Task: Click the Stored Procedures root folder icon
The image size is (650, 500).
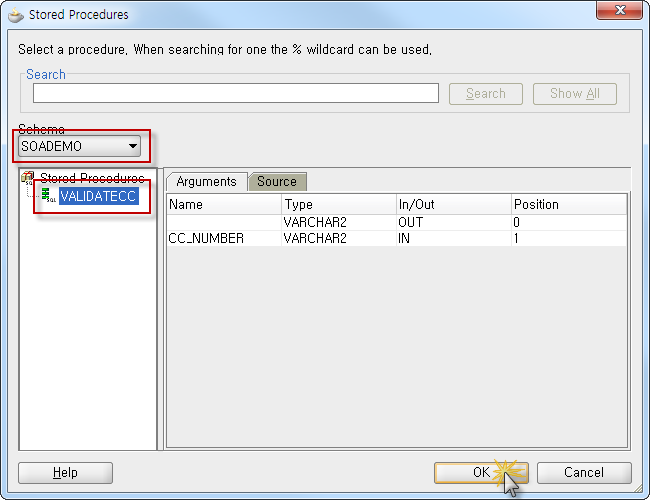Action: (x=28, y=178)
